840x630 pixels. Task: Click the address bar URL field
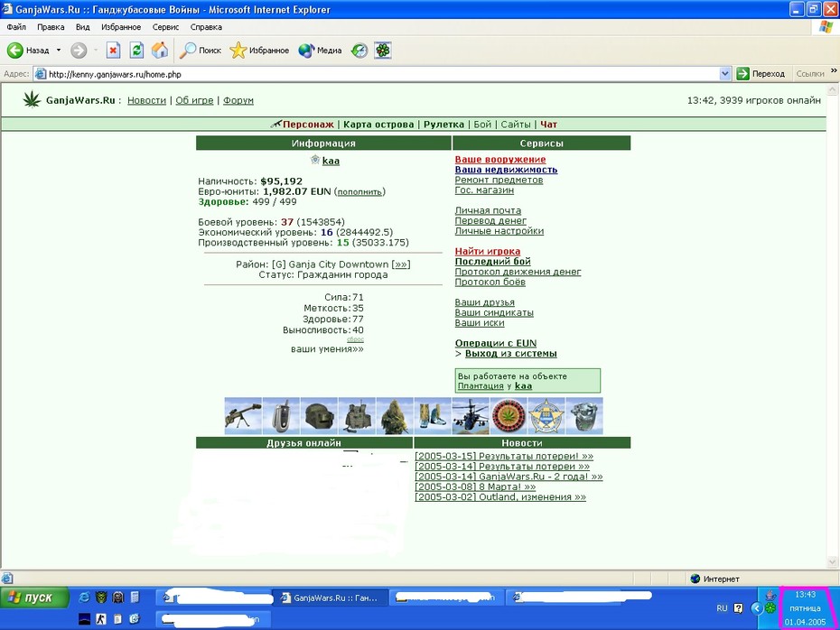click(376, 74)
